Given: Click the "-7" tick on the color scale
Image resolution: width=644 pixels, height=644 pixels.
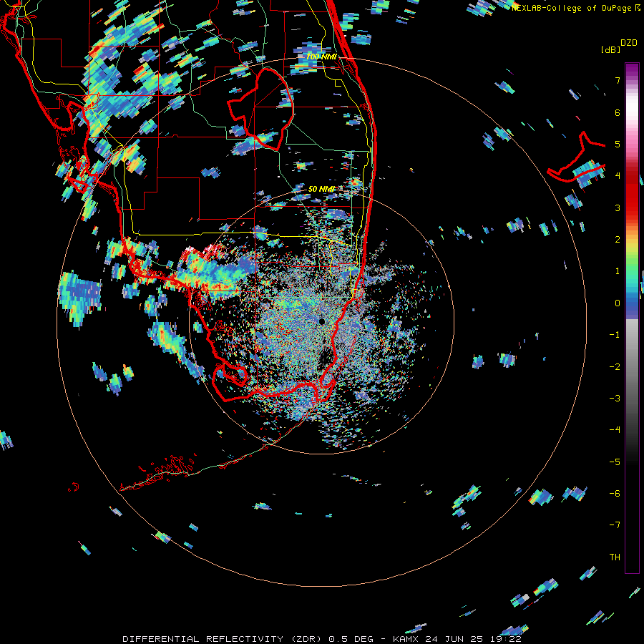Looking at the screenshot, I should 615,525.
